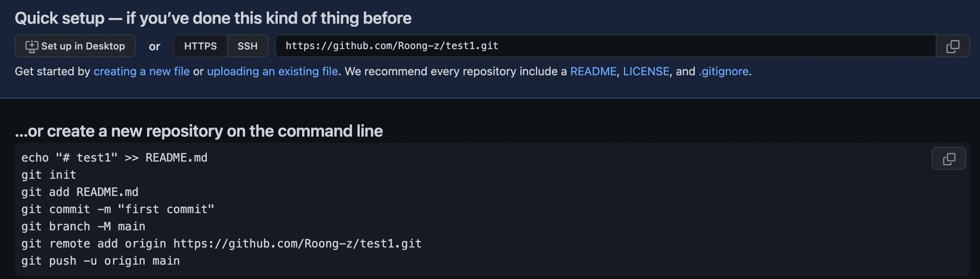Viewport: 980px width, 279px height.
Task: Follow the LICENSE link
Action: (x=646, y=72)
